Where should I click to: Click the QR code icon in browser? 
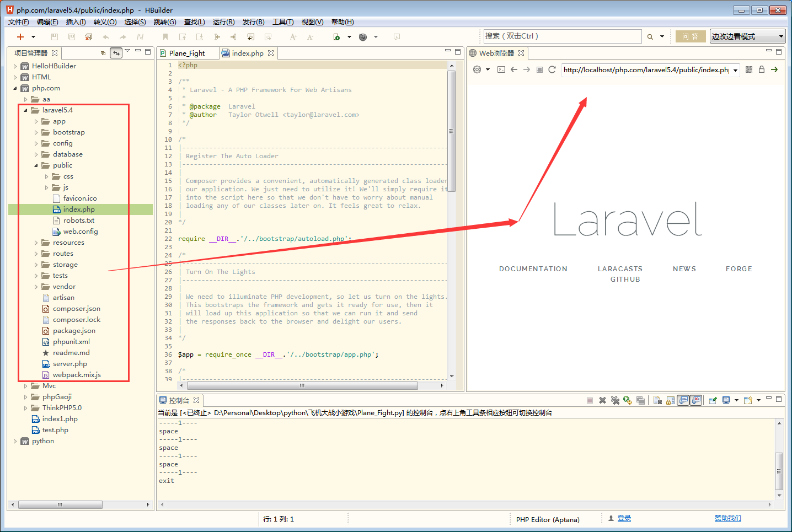coord(749,69)
